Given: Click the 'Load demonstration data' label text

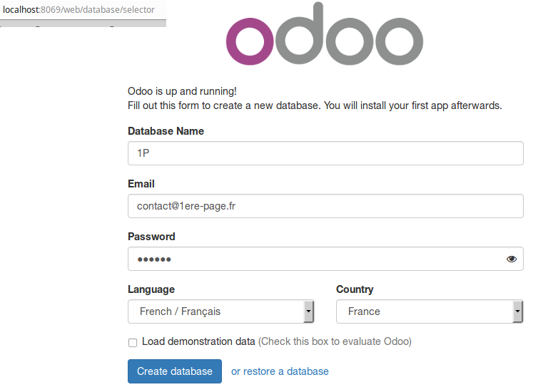Looking at the screenshot, I should point(198,341).
